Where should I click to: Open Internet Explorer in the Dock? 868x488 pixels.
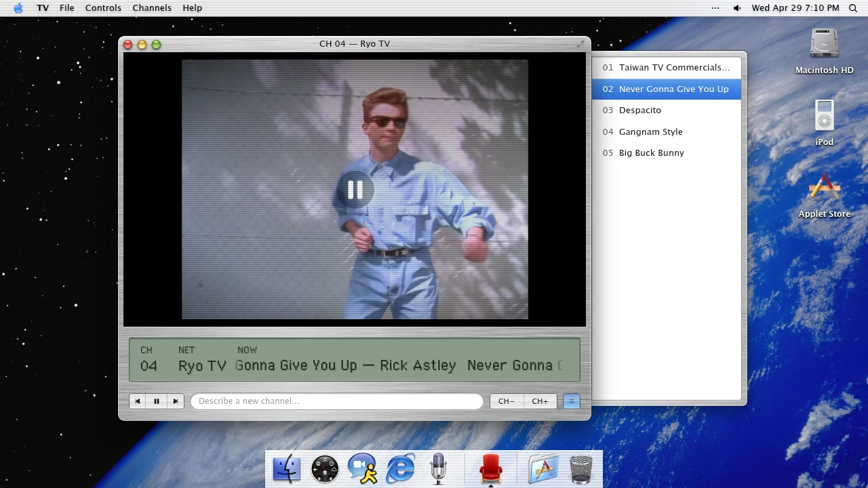point(401,469)
